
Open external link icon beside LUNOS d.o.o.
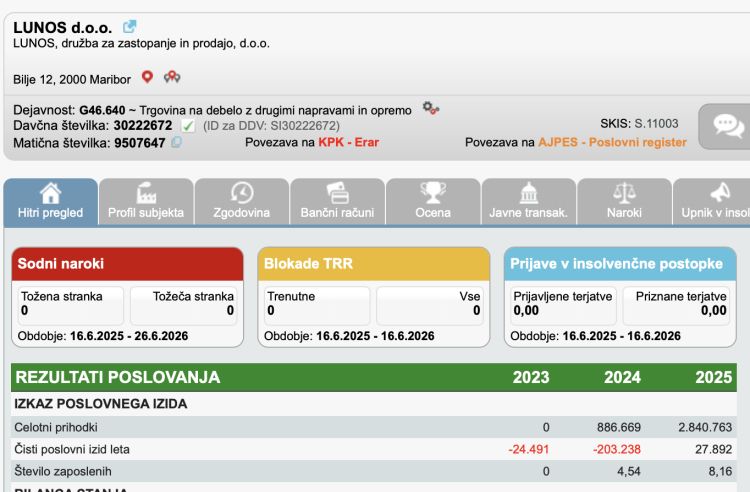pyautogui.click(x=129, y=26)
